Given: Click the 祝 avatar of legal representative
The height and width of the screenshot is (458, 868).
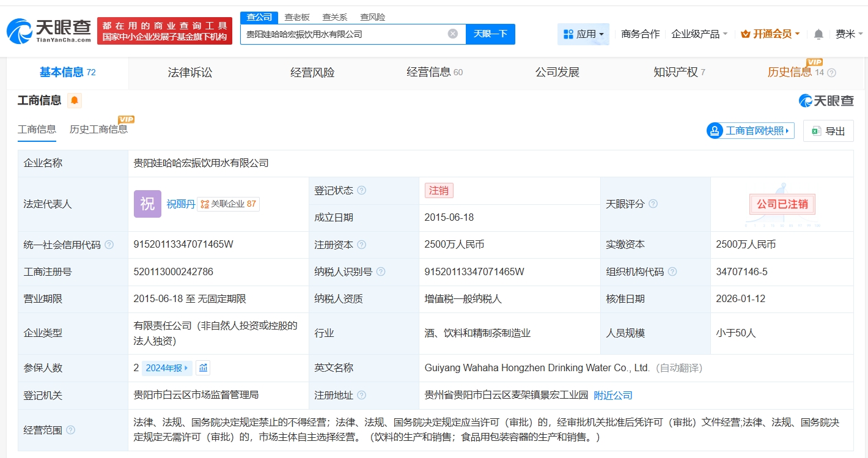Looking at the screenshot, I should 147,204.
